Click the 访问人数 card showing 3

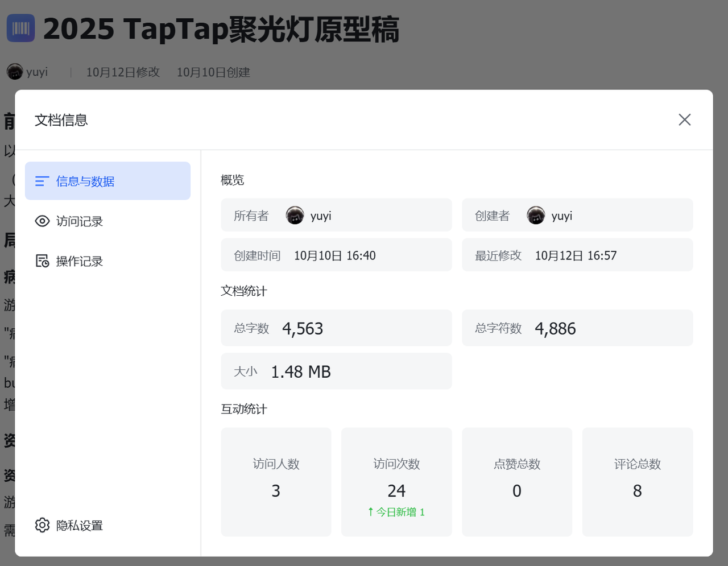[276, 482]
